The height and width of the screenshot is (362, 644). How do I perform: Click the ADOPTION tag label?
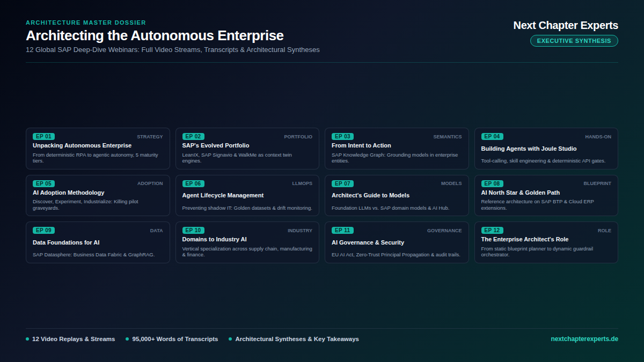point(150,183)
